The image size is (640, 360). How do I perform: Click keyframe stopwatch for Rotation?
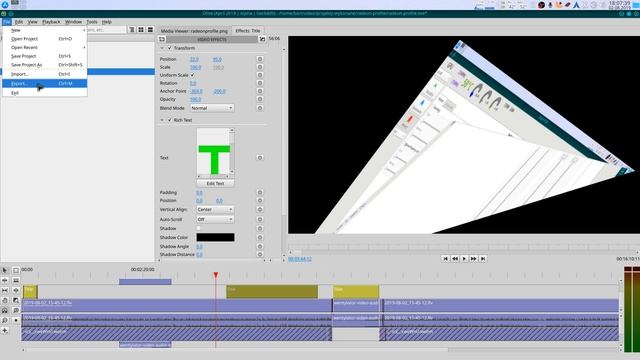260,83
